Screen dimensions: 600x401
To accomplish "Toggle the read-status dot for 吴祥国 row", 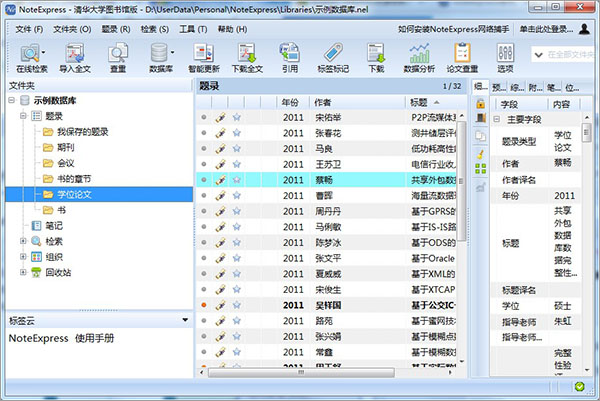I will tap(204, 305).
